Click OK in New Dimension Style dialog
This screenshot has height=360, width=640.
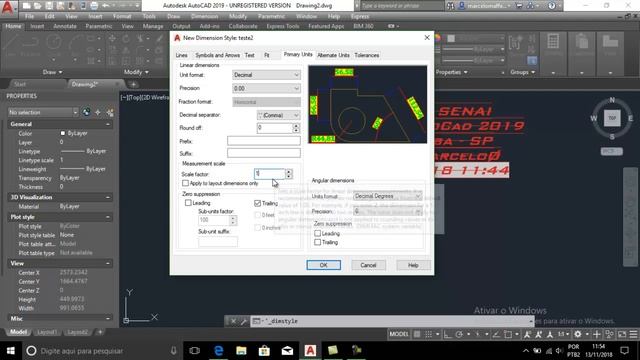pos(323,265)
